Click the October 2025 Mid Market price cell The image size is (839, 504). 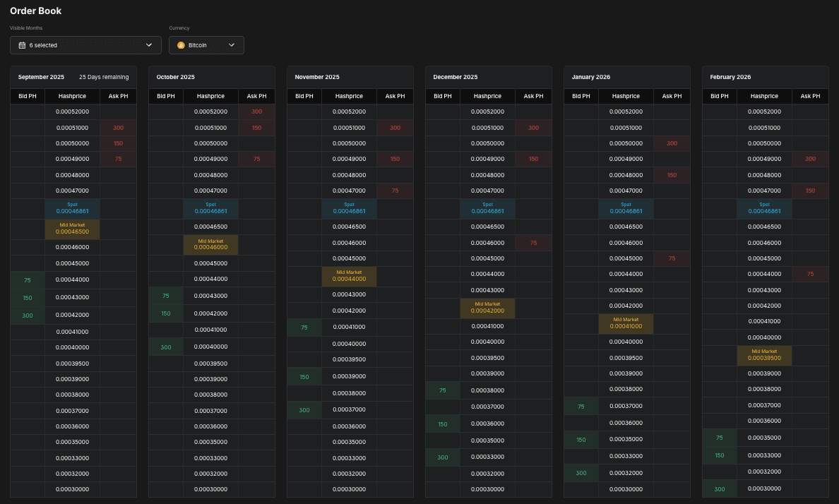(210, 245)
